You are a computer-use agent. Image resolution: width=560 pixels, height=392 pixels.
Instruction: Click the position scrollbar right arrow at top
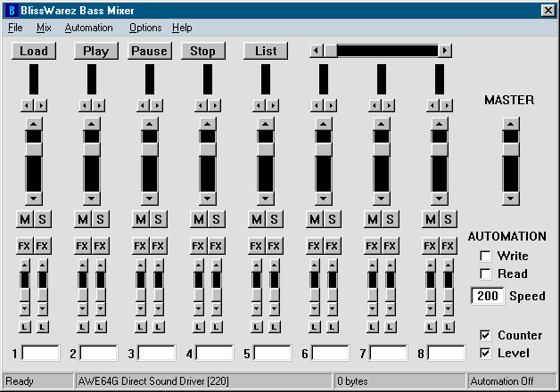(445, 51)
